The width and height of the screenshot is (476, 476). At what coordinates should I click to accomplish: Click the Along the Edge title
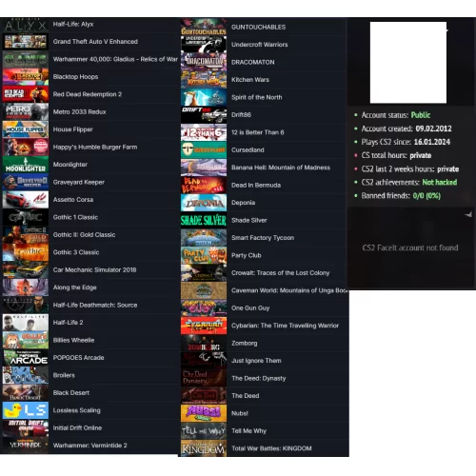pyautogui.click(x=75, y=288)
